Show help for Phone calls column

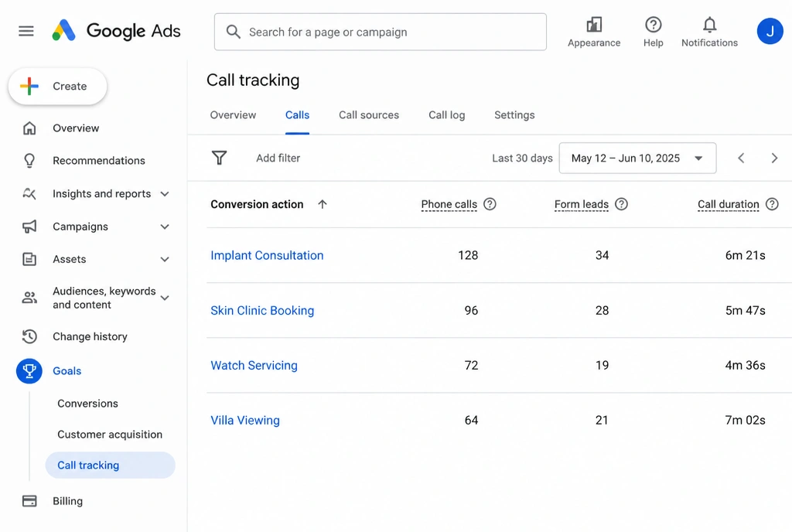pyautogui.click(x=490, y=204)
